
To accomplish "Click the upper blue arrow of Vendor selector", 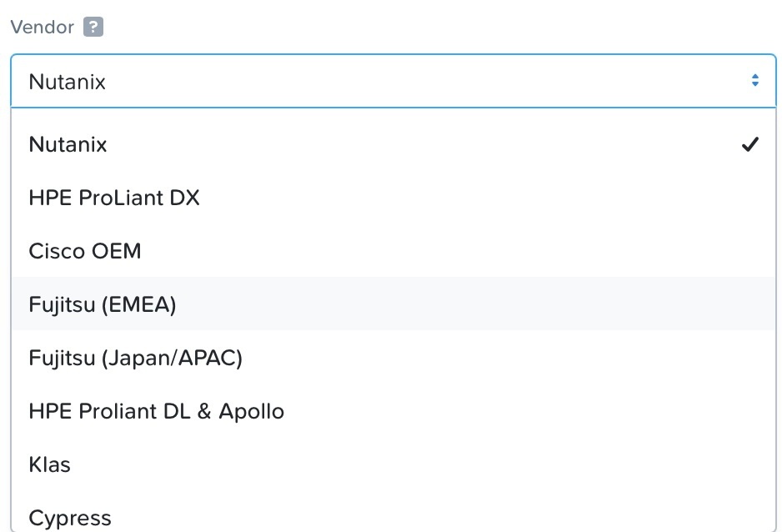I will point(755,76).
